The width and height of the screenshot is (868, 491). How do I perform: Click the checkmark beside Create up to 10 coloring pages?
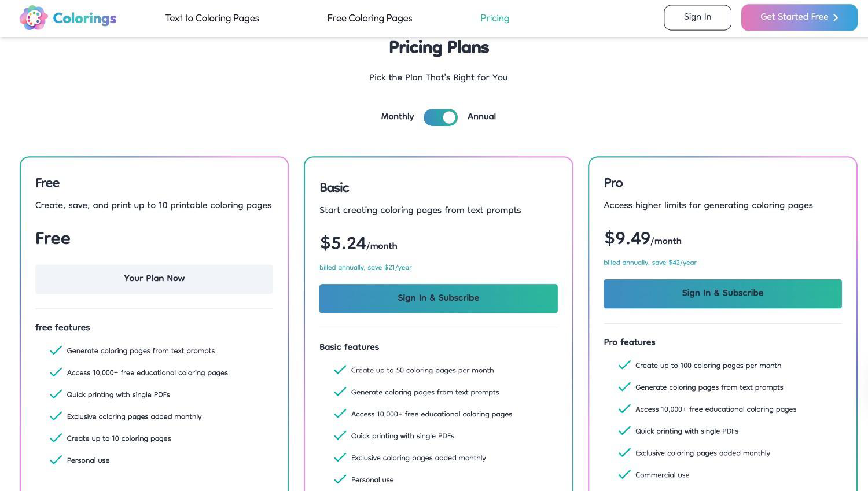point(56,438)
